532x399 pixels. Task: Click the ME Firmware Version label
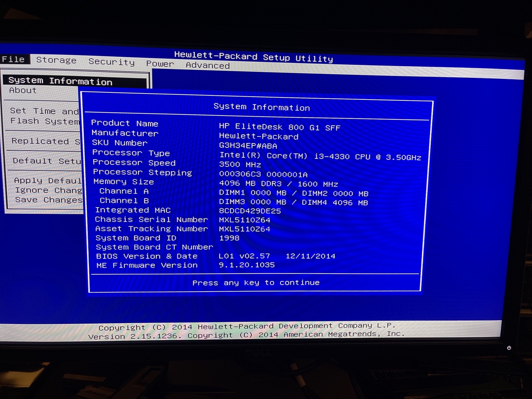point(147,265)
